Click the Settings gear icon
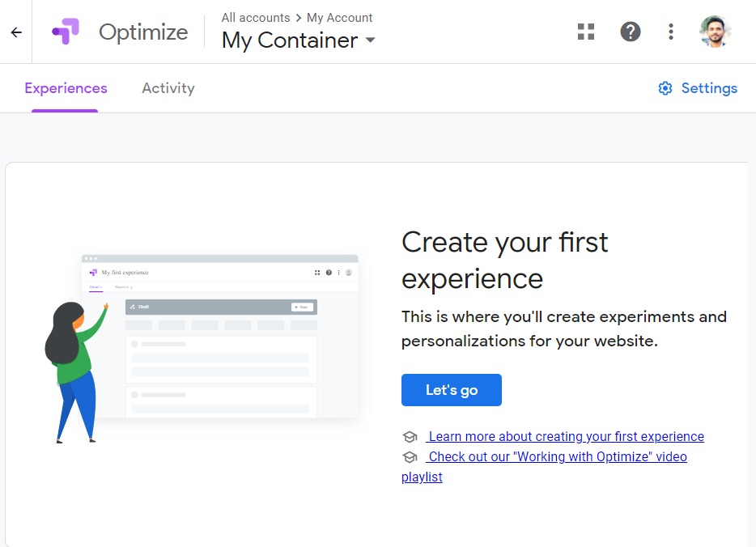This screenshot has height=547, width=756. click(x=665, y=88)
